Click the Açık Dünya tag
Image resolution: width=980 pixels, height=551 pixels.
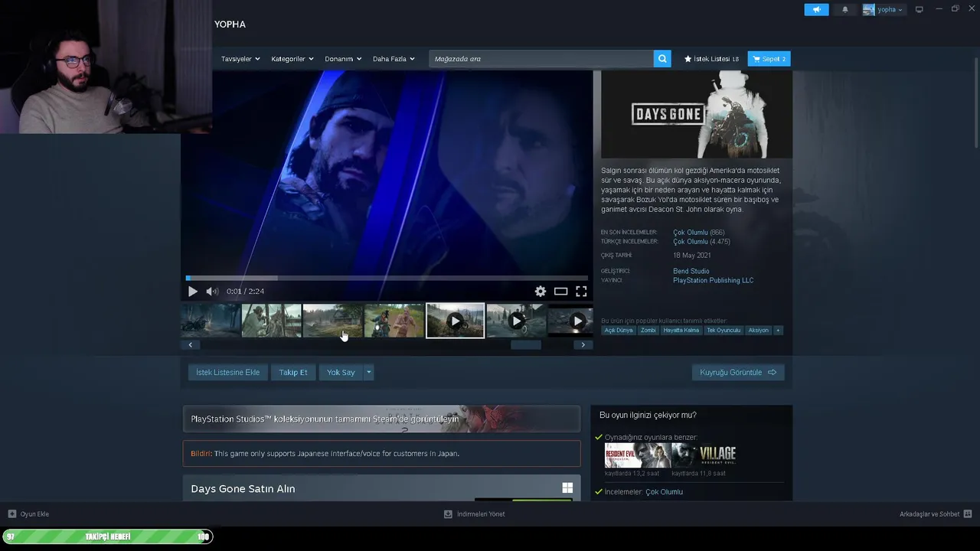[619, 331]
